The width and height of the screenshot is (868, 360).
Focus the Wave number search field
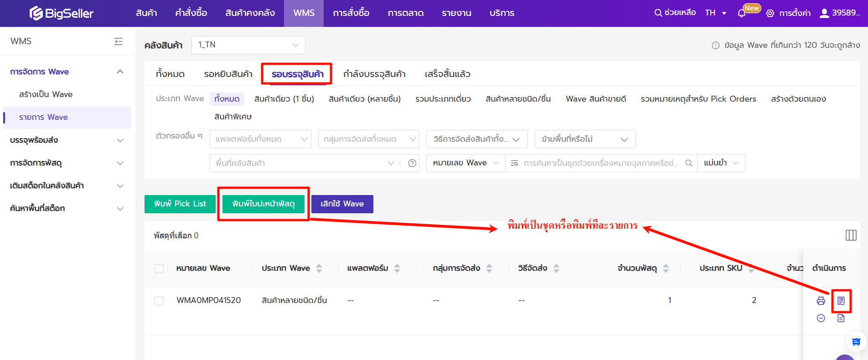coord(601,163)
